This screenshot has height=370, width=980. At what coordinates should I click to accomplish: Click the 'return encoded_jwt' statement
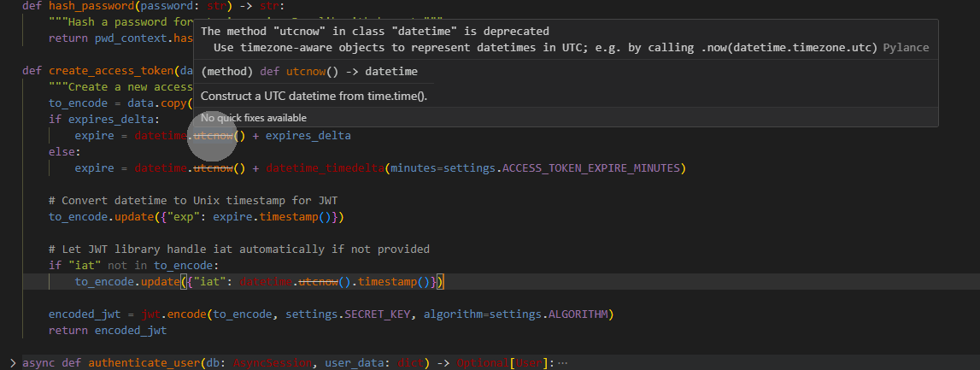click(x=107, y=331)
